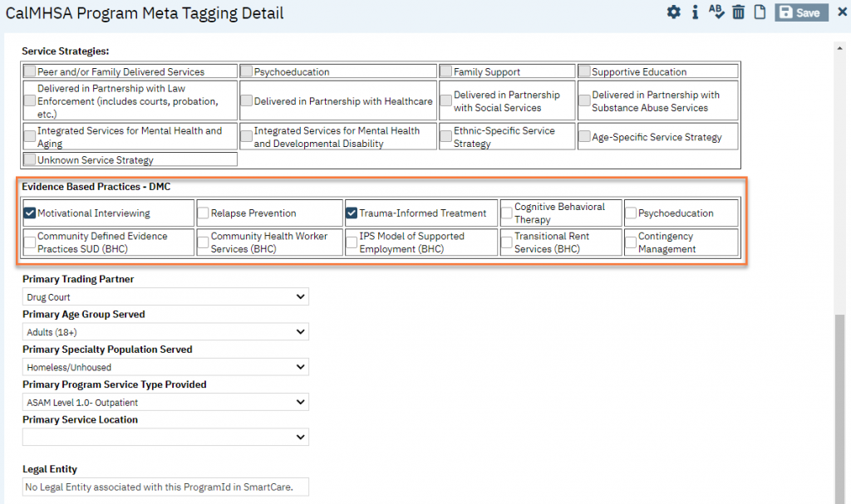The image size is (851, 504).
Task: Tick Ethnic-Specific Service Strategy
Action: pyautogui.click(x=446, y=136)
